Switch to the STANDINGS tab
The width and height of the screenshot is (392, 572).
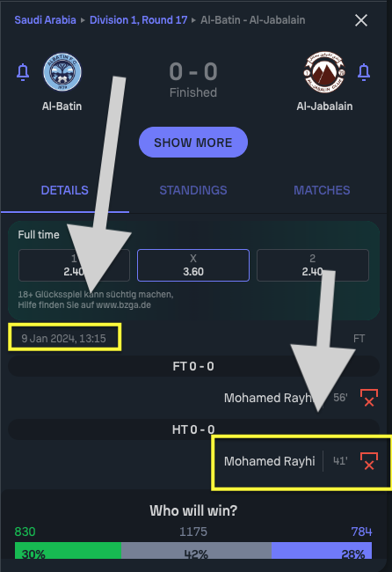coord(193,190)
